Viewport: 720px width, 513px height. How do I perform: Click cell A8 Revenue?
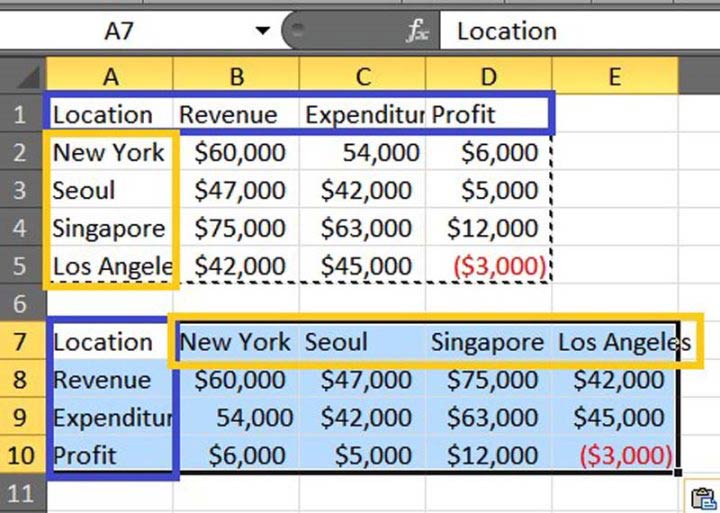pyautogui.click(x=110, y=379)
